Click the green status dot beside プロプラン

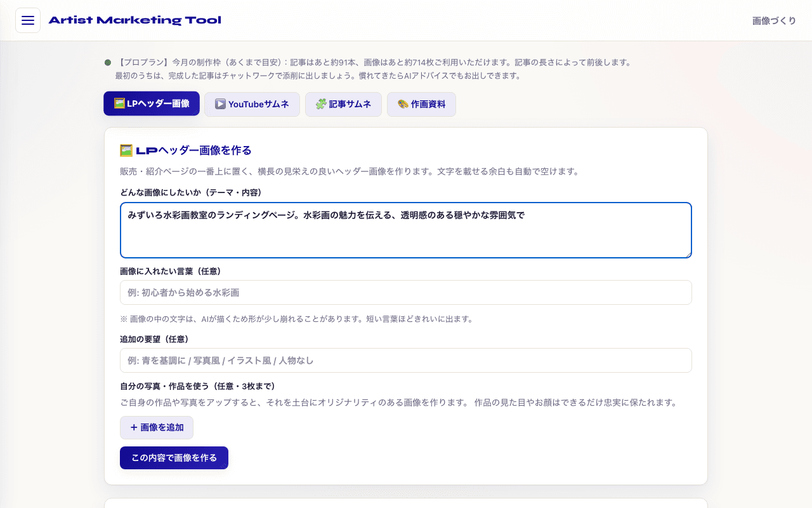(x=108, y=62)
